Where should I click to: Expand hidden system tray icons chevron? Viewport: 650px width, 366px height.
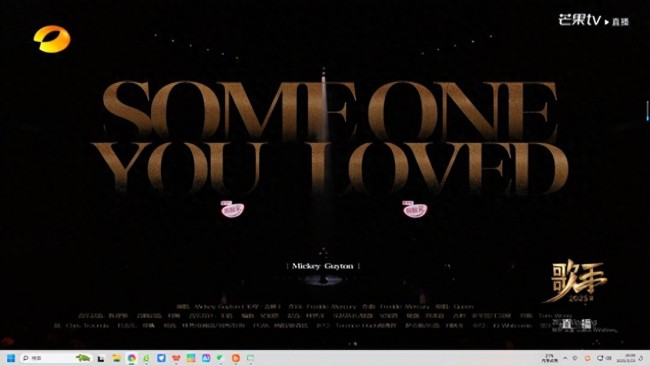coord(565,358)
